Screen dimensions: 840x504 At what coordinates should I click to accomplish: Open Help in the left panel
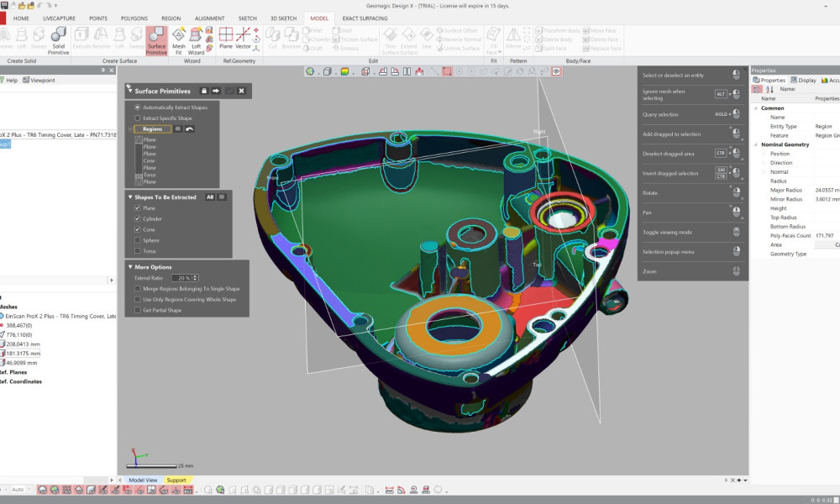[x=8, y=80]
